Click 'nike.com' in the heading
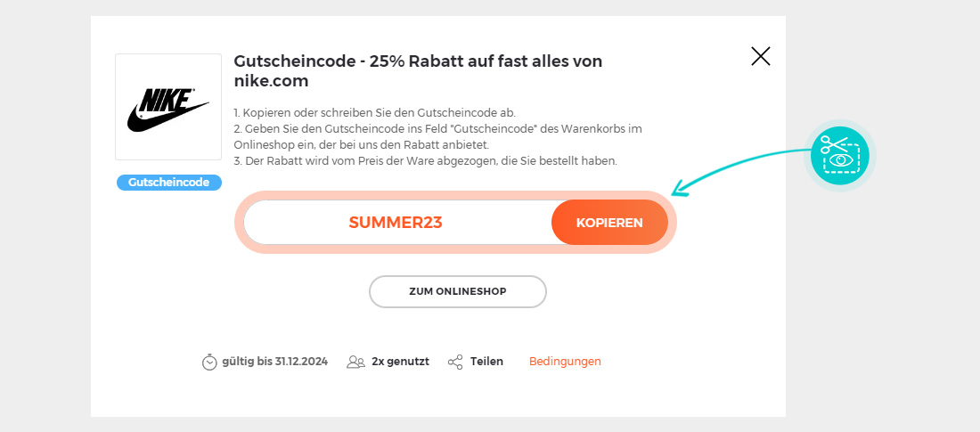Viewport: 980px width, 432px height. [271, 81]
